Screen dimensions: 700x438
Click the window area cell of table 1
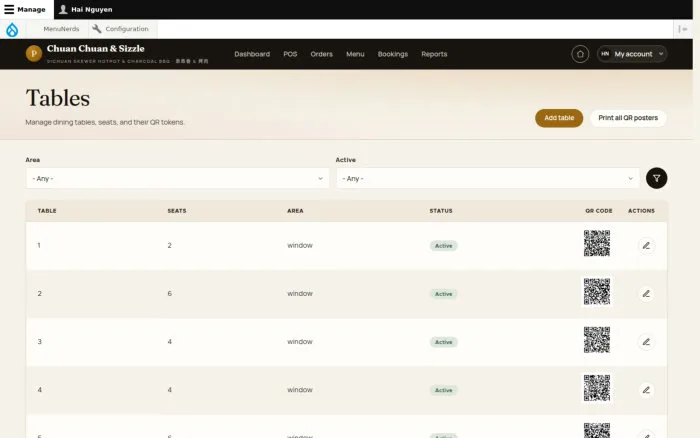[x=300, y=245]
